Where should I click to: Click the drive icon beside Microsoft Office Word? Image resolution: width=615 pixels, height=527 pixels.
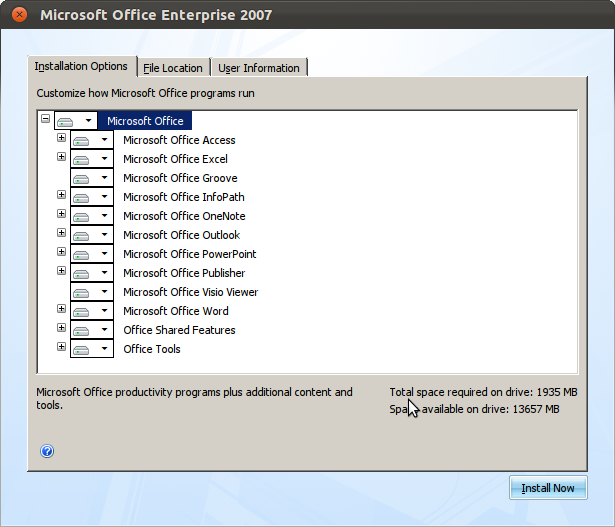click(81, 312)
